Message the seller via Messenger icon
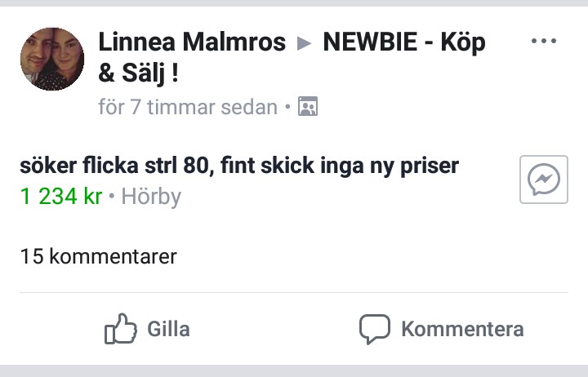This screenshot has height=377, width=588. click(543, 180)
